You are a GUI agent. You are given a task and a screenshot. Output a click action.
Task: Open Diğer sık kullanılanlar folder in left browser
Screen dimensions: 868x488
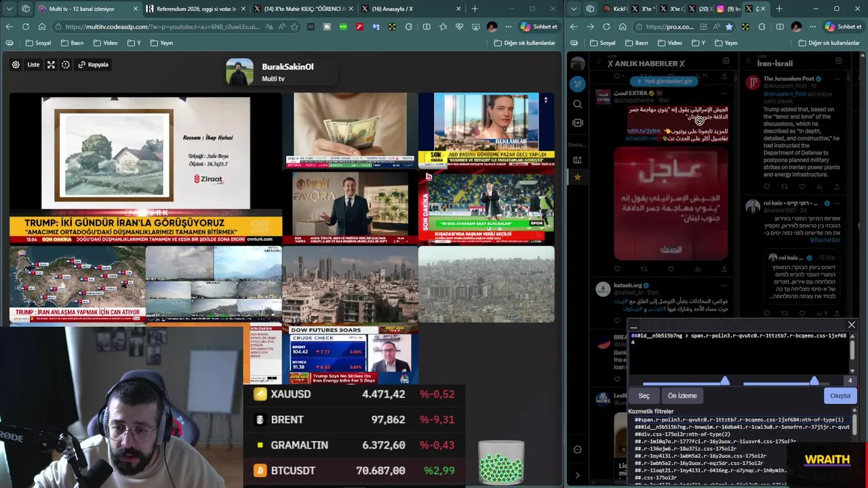coord(525,43)
